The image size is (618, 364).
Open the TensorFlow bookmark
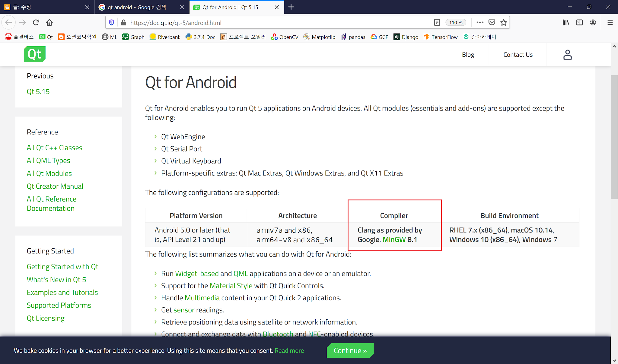pos(441,37)
